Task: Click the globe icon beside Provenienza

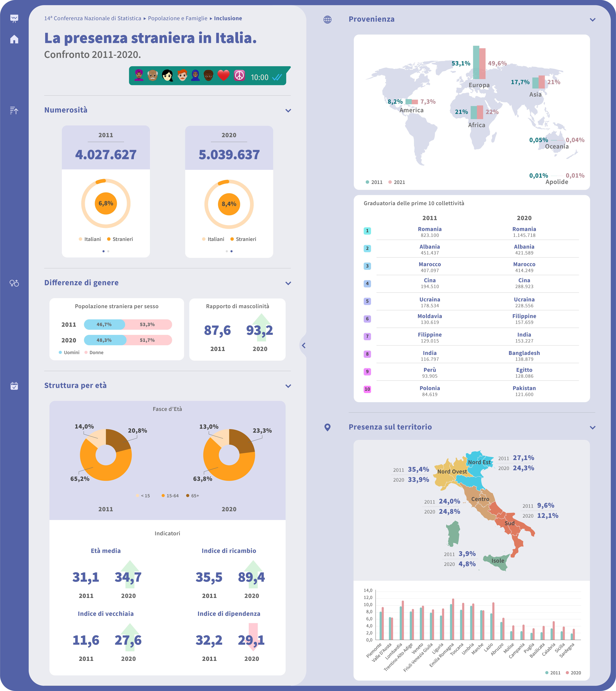Action: pos(328,19)
